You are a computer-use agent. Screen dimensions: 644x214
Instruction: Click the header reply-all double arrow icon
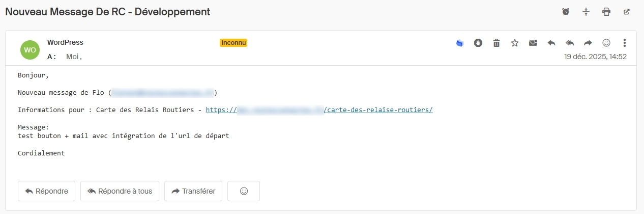570,43
